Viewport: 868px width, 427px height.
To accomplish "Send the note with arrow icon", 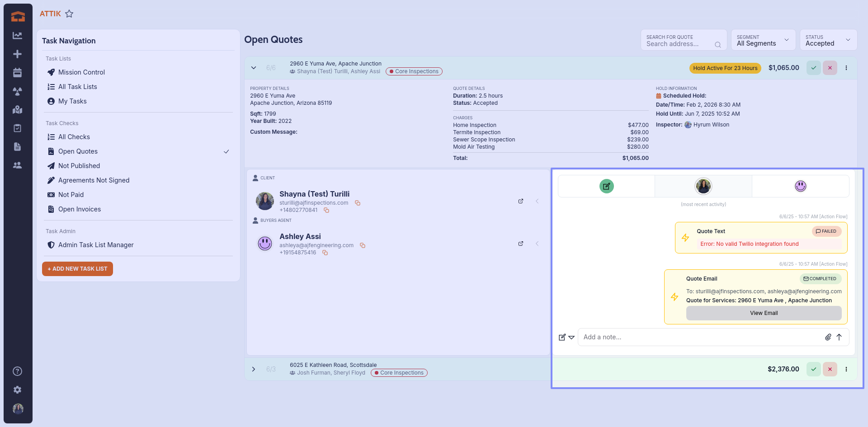I will [839, 337].
